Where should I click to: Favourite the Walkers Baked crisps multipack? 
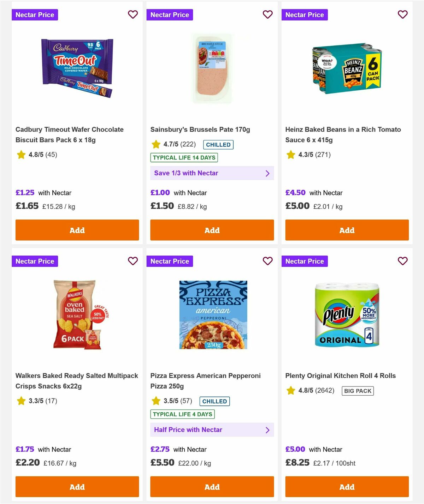coord(133,261)
